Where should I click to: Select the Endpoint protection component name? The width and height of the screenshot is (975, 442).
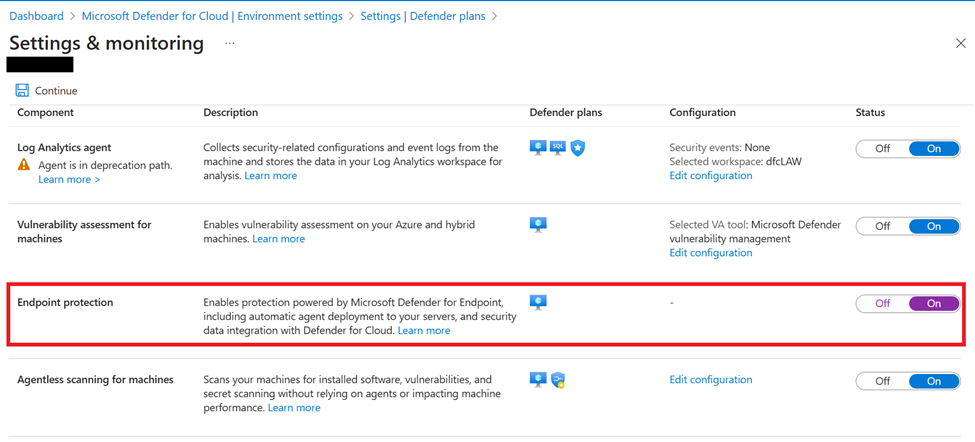65,303
